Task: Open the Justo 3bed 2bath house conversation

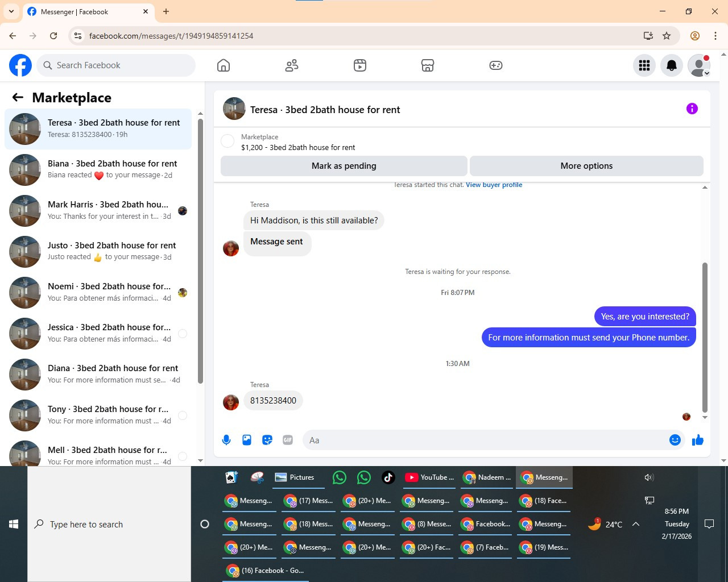Action: 98,252
